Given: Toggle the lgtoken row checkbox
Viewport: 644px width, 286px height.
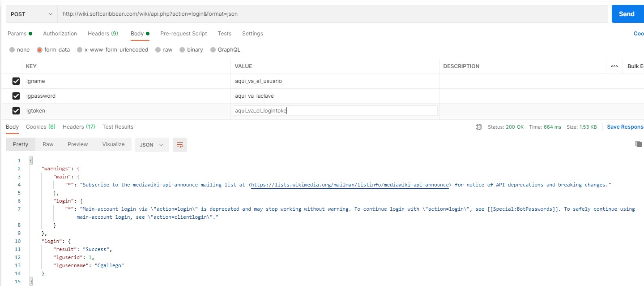Looking at the screenshot, I should pos(16,111).
